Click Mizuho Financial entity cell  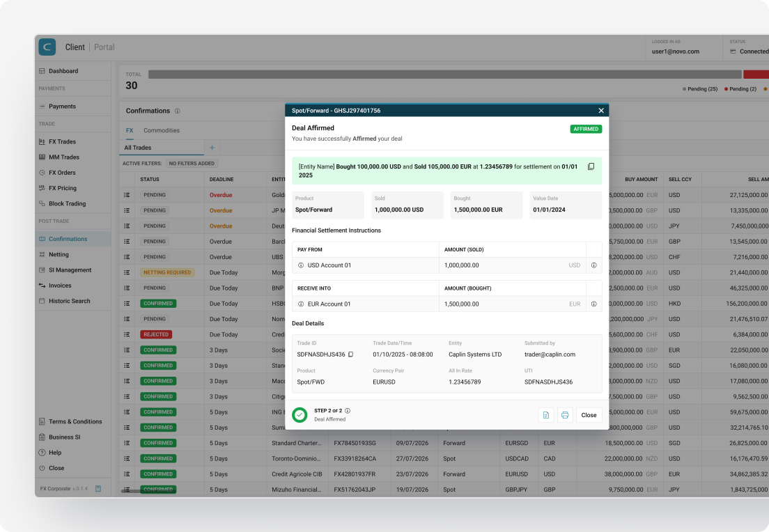296,490
